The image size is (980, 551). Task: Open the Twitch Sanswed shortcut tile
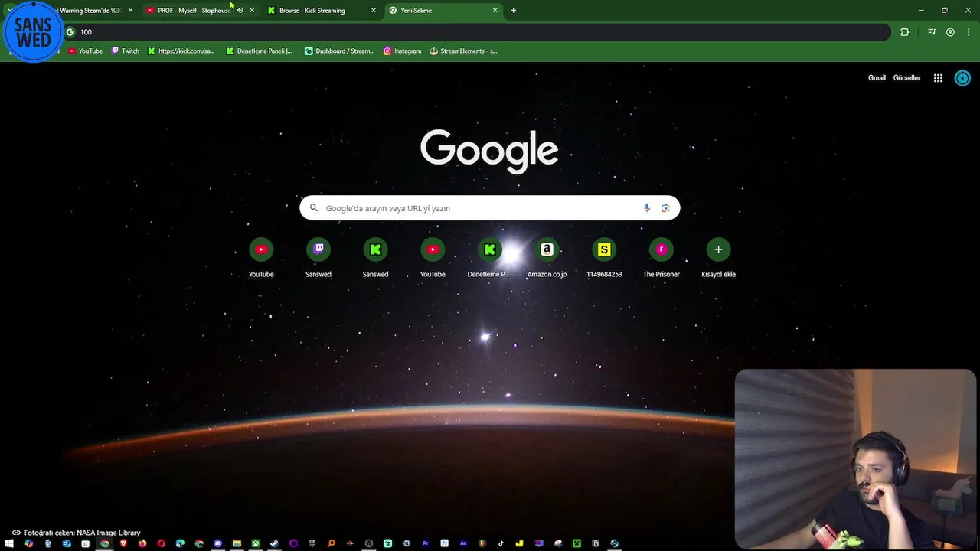click(318, 259)
